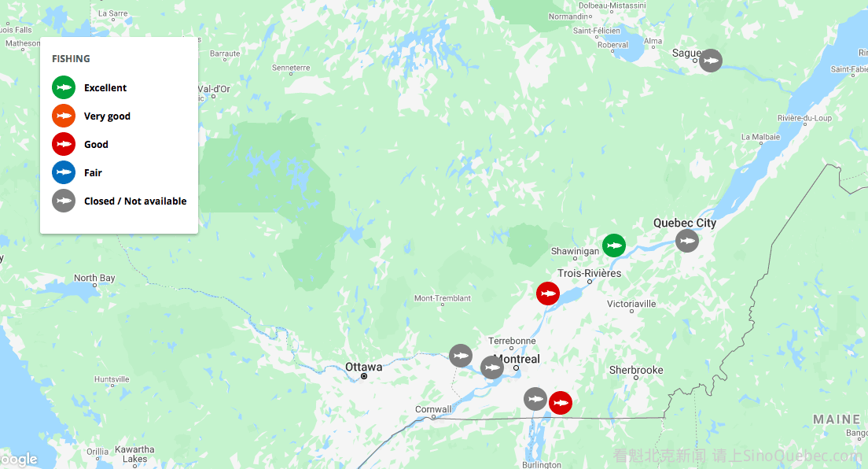The height and width of the screenshot is (469, 868).
Task: Select the gray fish marker at Quebec City
Action: pos(687,241)
